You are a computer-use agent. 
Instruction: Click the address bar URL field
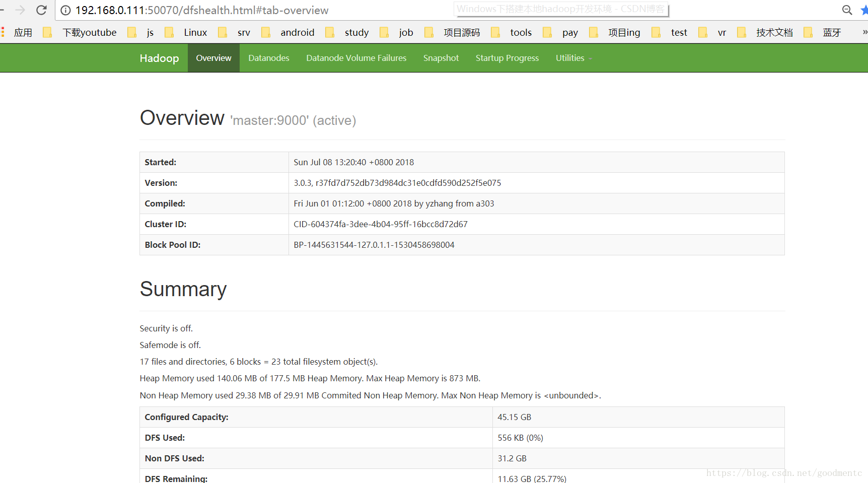[x=201, y=10]
